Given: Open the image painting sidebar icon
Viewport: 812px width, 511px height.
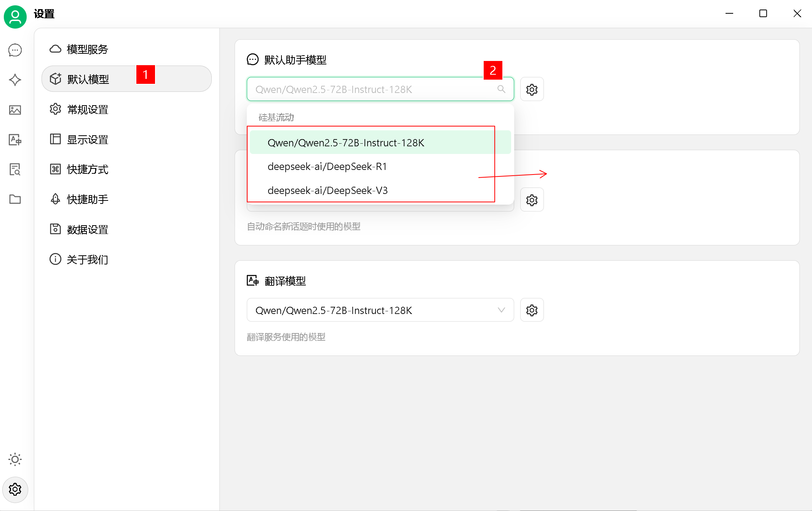Looking at the screenshot, I should pos(15,110).
